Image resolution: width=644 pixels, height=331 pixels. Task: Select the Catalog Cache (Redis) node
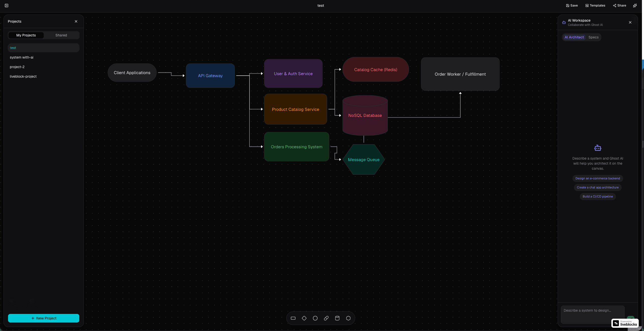pos(375,70)
